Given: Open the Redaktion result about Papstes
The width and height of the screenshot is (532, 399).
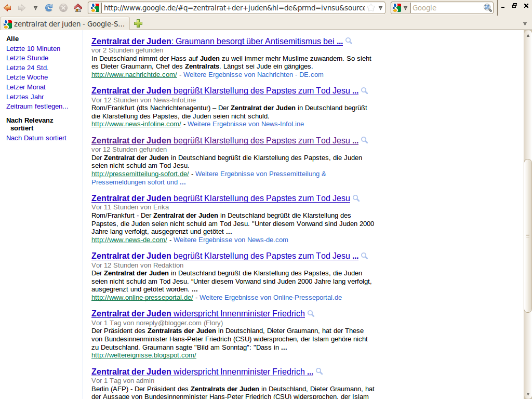Looking at the screenshot, I should (x=224, y=256).
